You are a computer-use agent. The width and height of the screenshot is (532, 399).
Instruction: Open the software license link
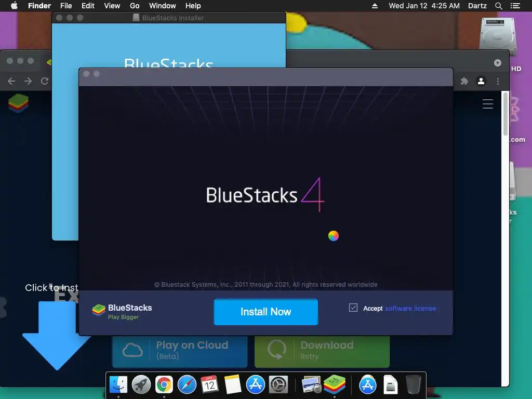[410, 309]
